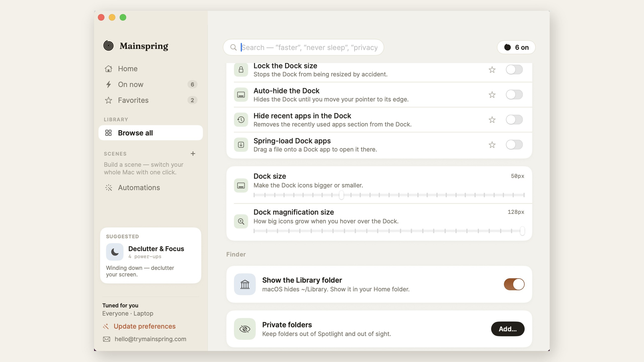Click the Dock magnification size slider handle
The image size is (644, 362).
(522, 231)
